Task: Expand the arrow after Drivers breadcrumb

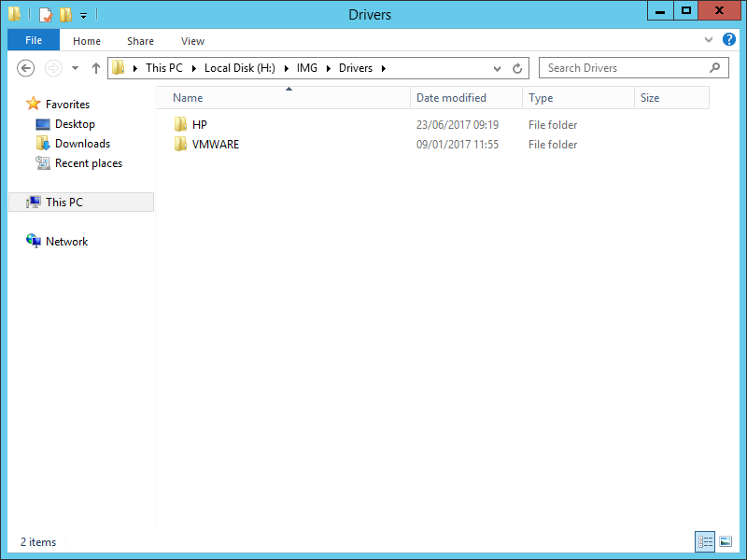Action: pos(384,68)
